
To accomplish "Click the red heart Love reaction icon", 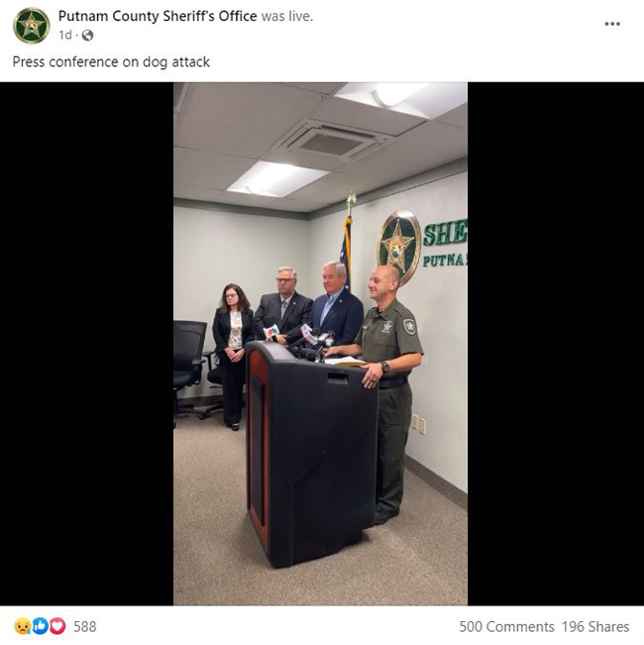I will tap(57, 626).
